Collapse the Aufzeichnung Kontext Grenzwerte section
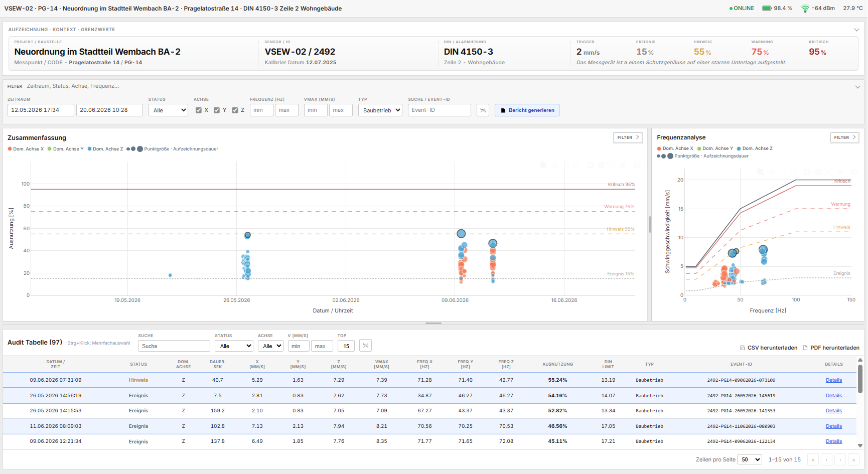Image resolution: width=868 pixels, height=474 pixels. 856,30
